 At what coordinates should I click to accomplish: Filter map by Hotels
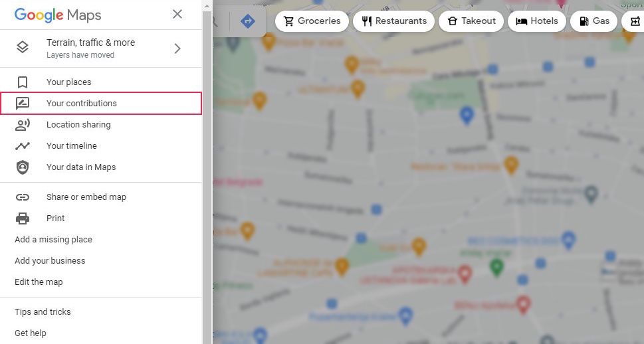pos(537,21)
